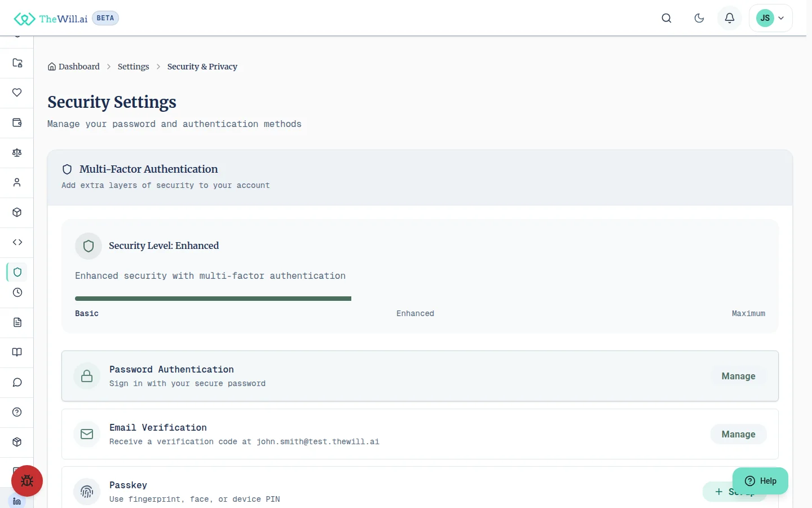The height and width of the screenshot is (508, 812).
Task: Click the Security Level shield icon
Action: [x=89, y=246]
